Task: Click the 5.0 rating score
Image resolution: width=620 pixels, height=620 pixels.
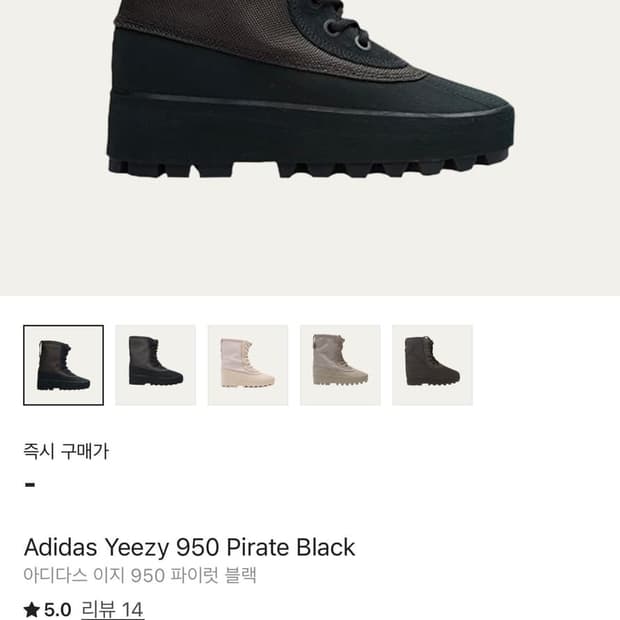Action: tap(58, 610)
